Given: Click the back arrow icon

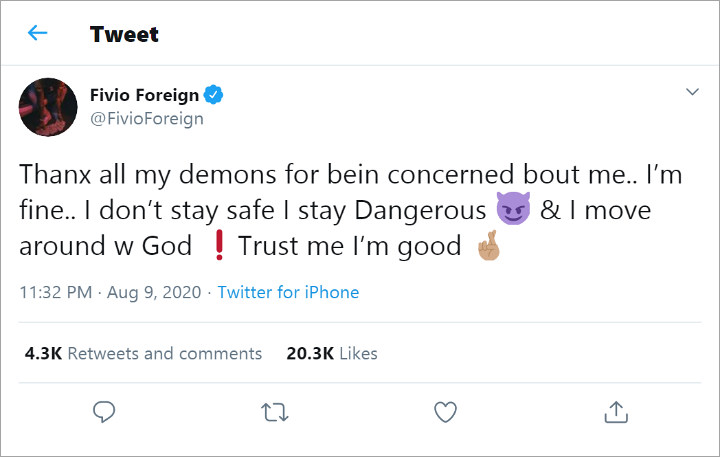Looking at the screenshot, I should pyautogui.click(x=38, y=33).
